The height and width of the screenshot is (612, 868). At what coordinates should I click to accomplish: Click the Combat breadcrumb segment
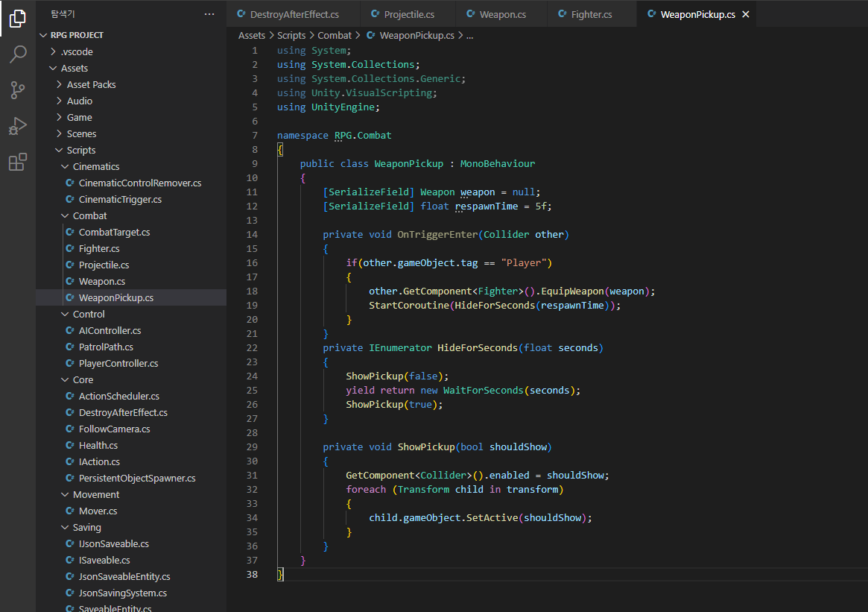tap(335, 35)
